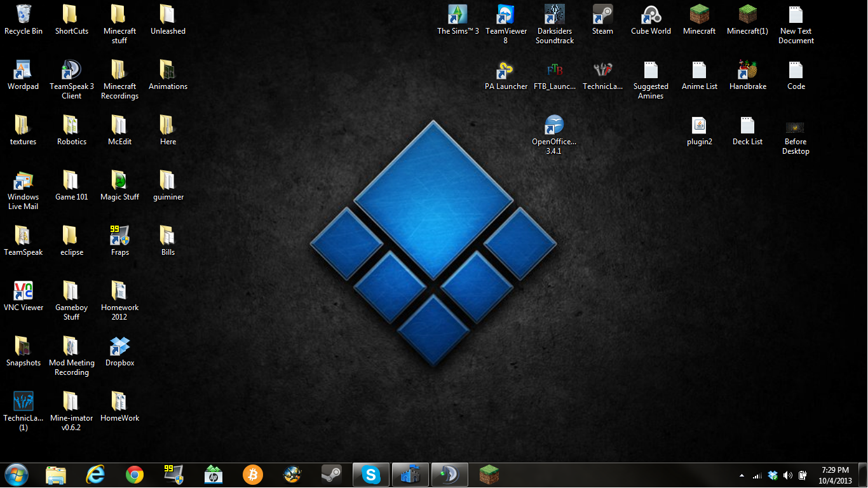Launch Internet Explorer from taskbar
The image size is (868, 488).
coord(95,475)
